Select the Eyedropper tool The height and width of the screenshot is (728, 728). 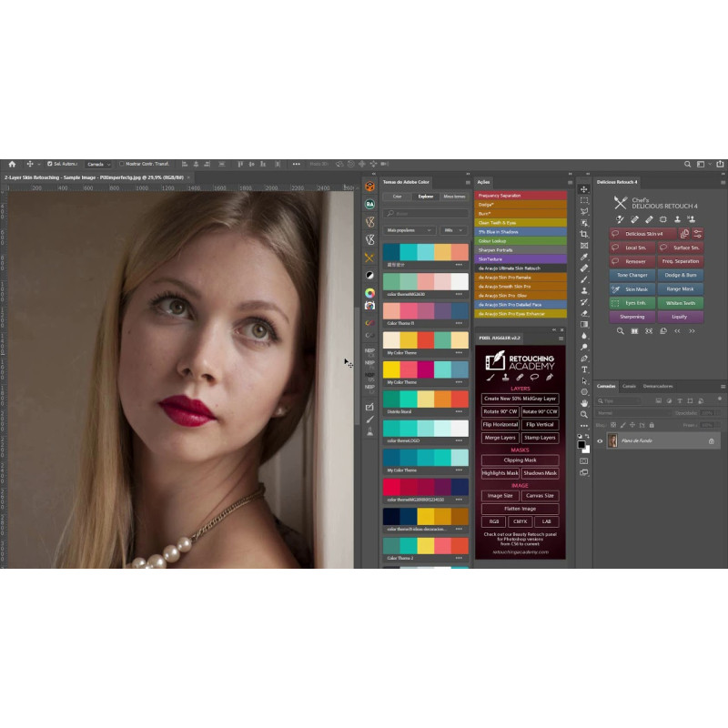point(584,257)
